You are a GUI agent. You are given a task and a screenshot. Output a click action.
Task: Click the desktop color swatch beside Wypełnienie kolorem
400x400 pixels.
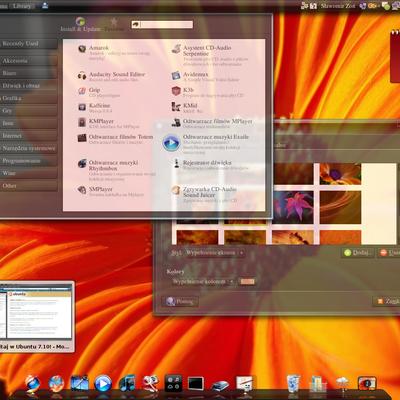[247, 282]
